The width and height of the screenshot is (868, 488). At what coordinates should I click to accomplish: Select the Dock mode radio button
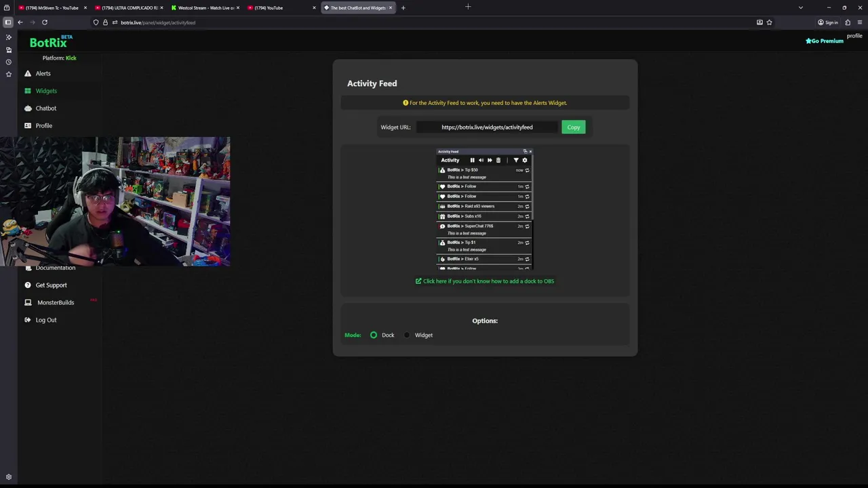coord(374,335)
